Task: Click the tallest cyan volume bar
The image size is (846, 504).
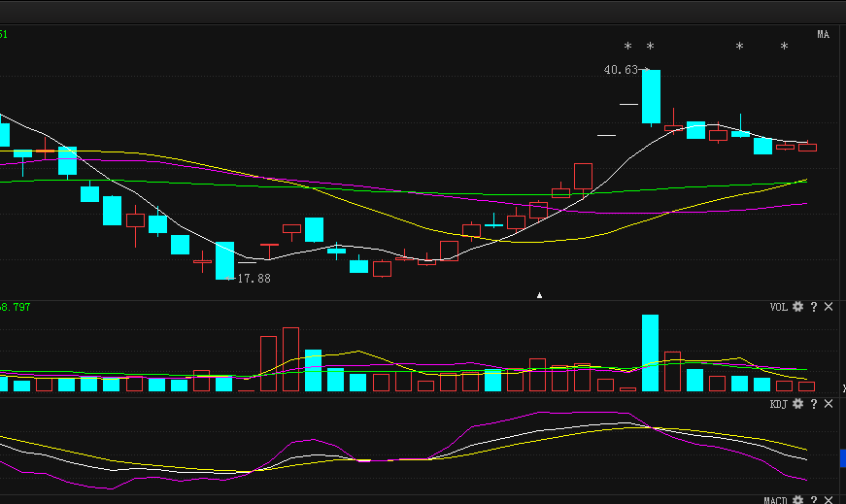Action: click(650, 353)
